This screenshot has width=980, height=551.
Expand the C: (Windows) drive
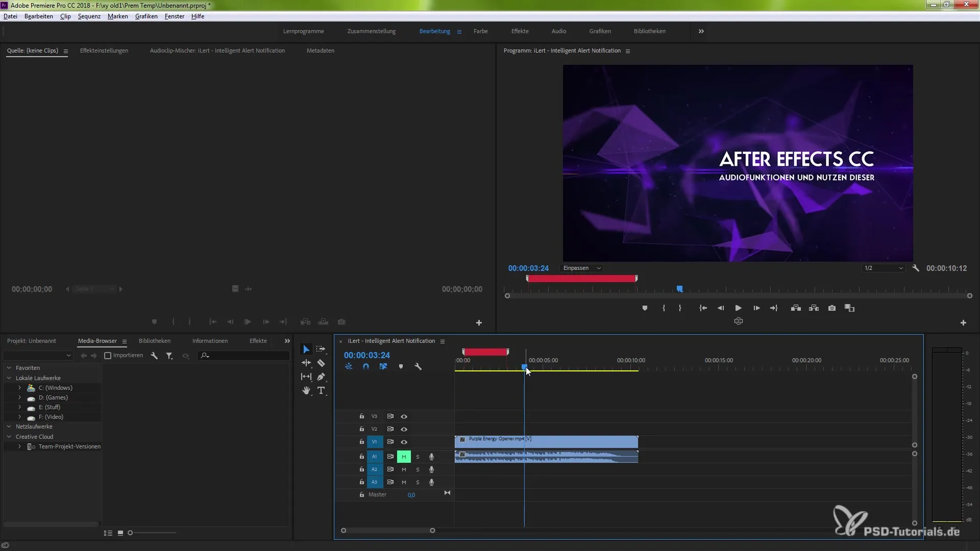coord(19,388)
